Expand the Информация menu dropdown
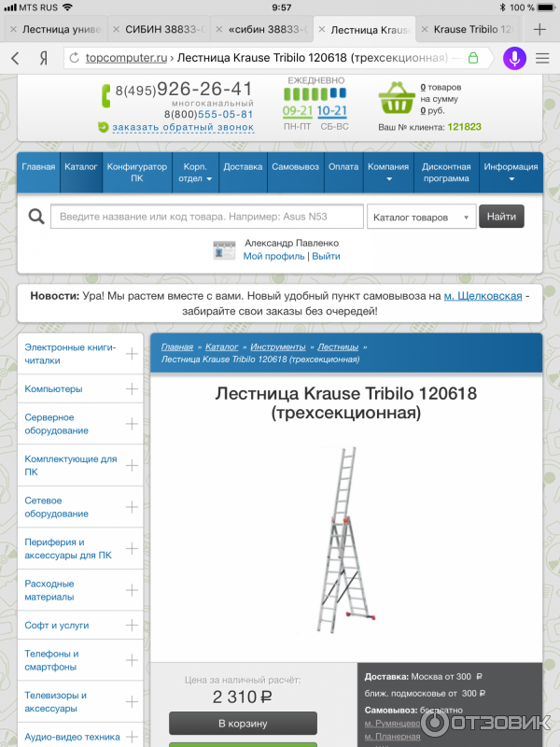Screen dimensions: 560x747 [511, 173]
